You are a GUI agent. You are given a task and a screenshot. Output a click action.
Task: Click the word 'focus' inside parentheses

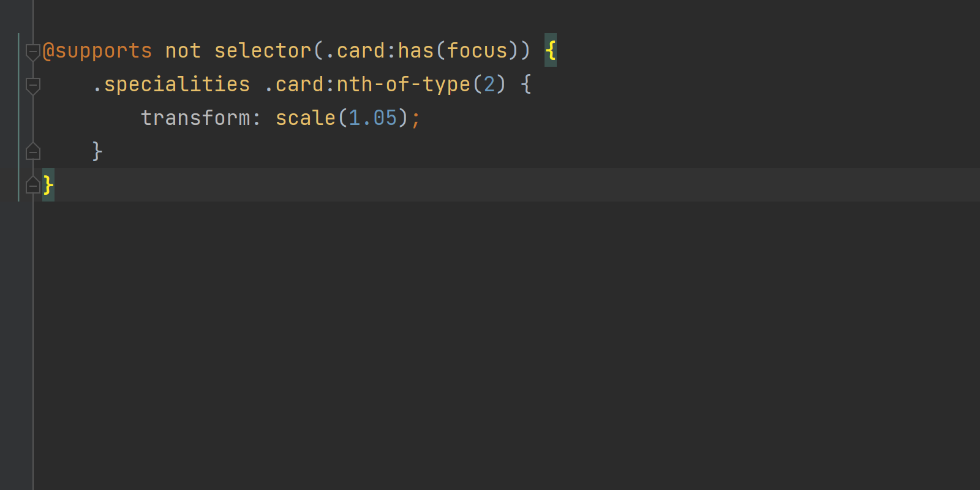coord(477,51)
